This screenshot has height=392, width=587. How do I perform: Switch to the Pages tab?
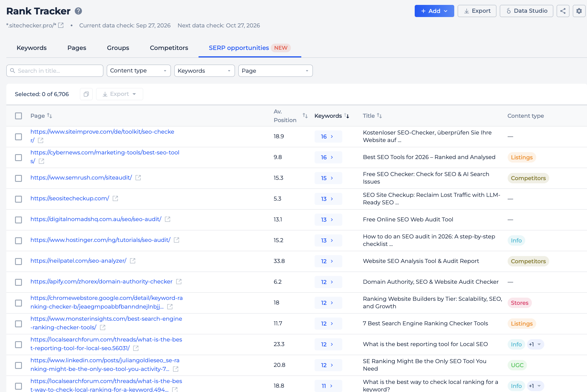(x=77, y=48)
